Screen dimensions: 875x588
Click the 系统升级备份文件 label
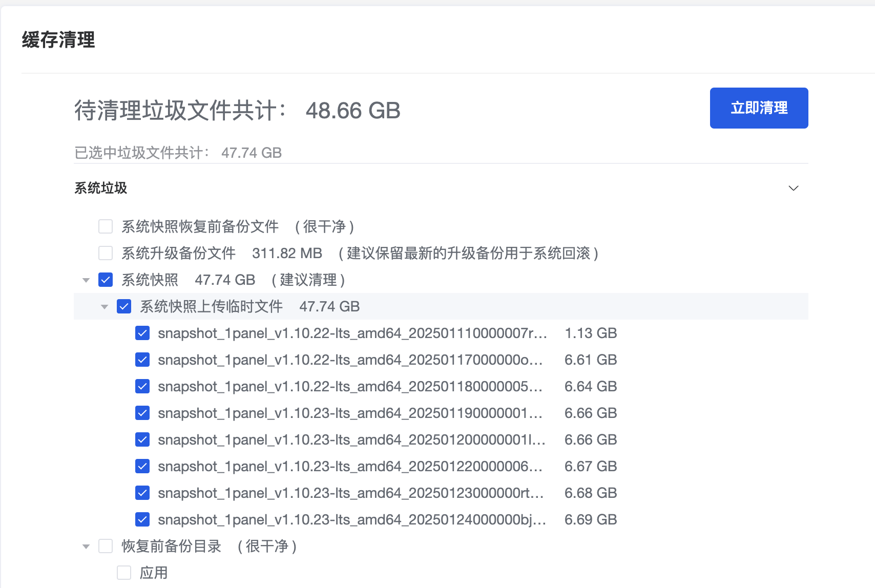178,253
